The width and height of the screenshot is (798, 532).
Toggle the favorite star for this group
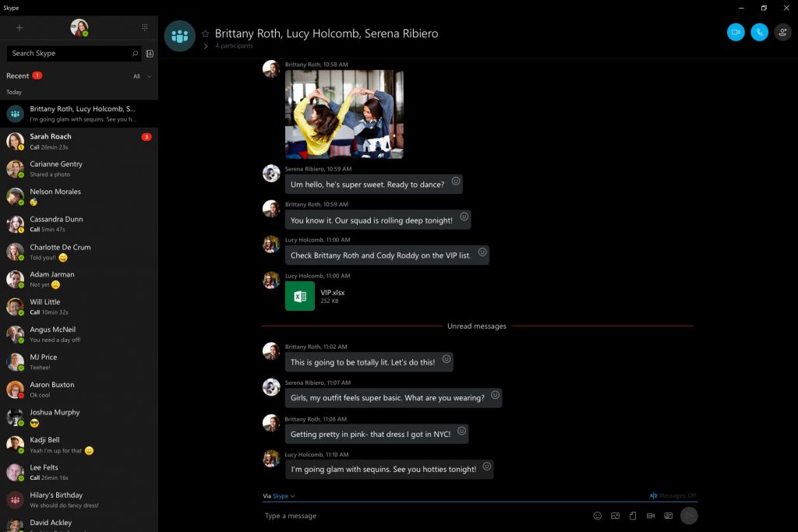204,33
